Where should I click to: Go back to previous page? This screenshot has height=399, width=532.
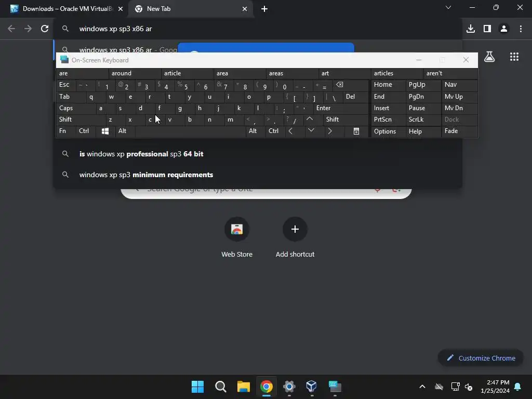(x=11, y=29)
